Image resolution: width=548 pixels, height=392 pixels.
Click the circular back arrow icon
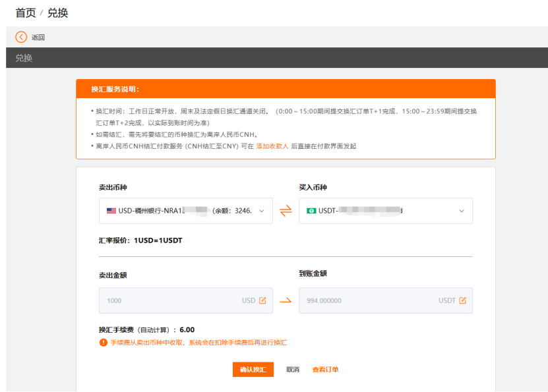point(21,38)
